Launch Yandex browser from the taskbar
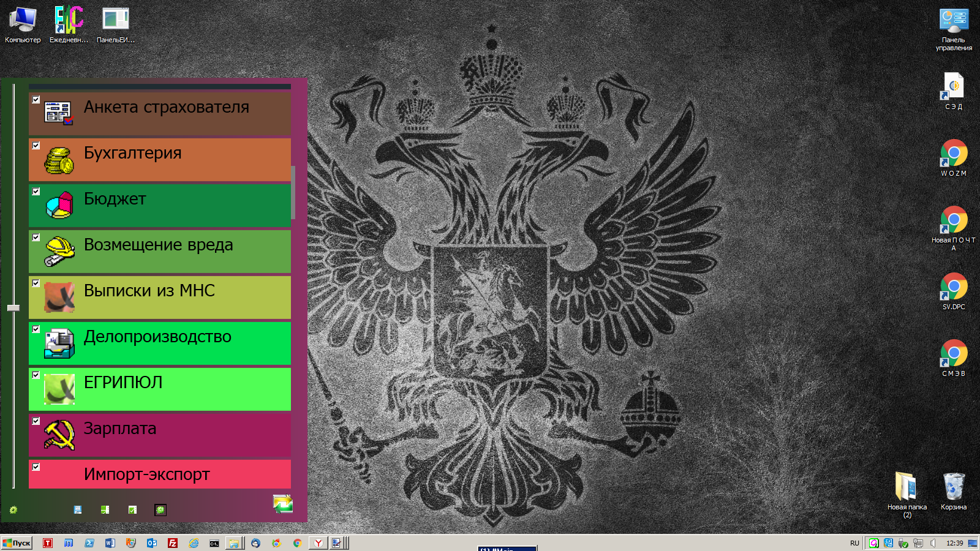 318,543
